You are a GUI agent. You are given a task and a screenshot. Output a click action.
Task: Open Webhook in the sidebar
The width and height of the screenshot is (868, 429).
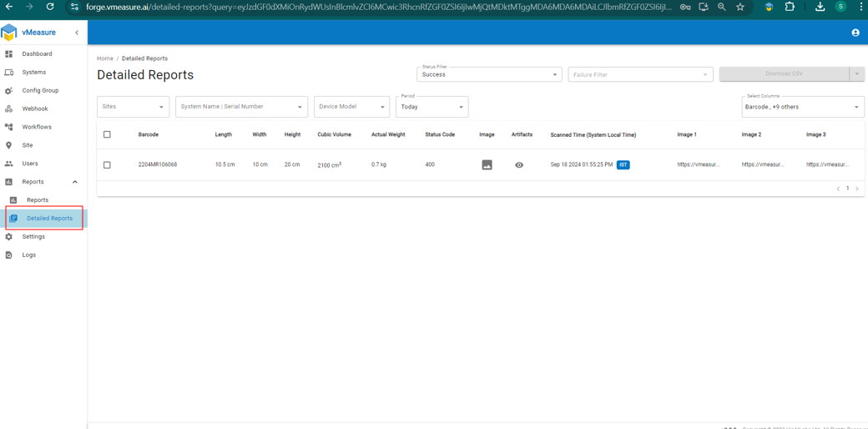click(x=35, y=109)
